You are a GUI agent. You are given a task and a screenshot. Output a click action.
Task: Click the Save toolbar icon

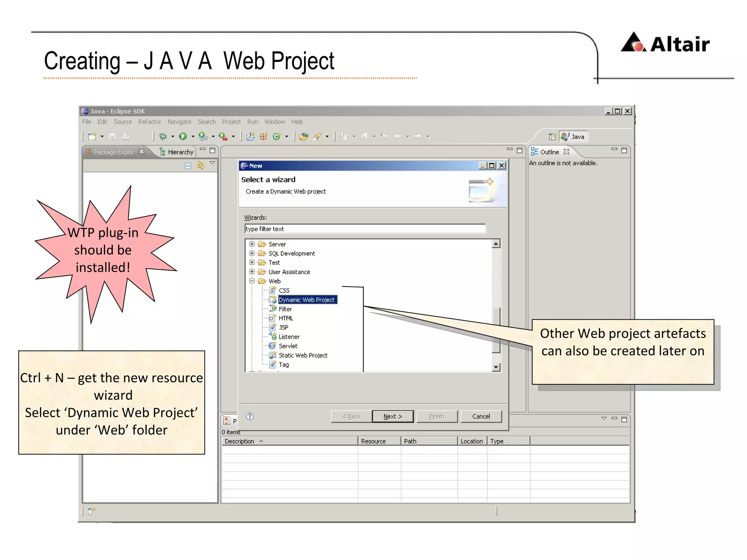tap(112, 136)
